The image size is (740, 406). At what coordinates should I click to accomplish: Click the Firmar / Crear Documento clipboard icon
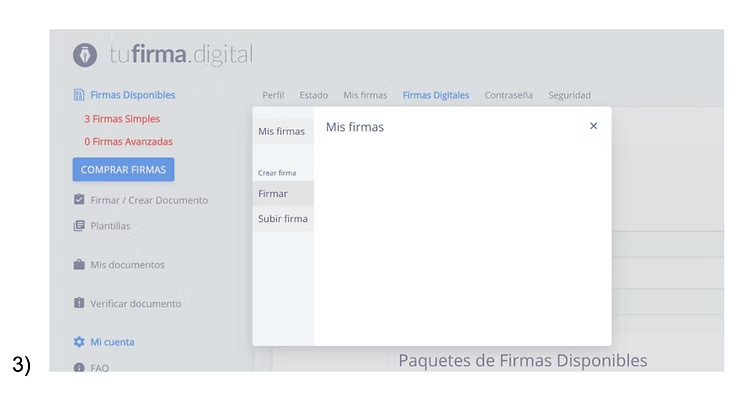click(x=79, y=199)
